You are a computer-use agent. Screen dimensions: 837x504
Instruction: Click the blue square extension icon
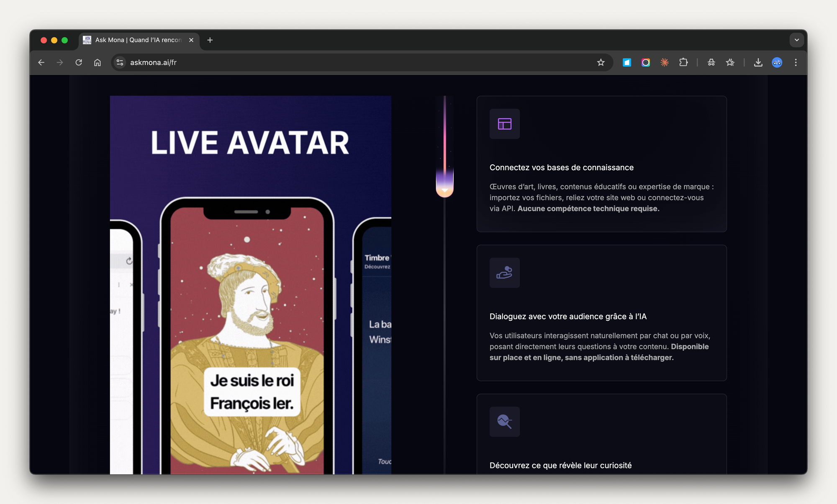coord(626,62)
